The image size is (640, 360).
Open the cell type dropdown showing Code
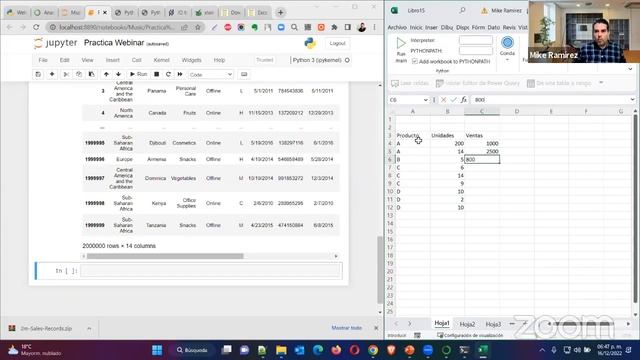pos(211,75)
